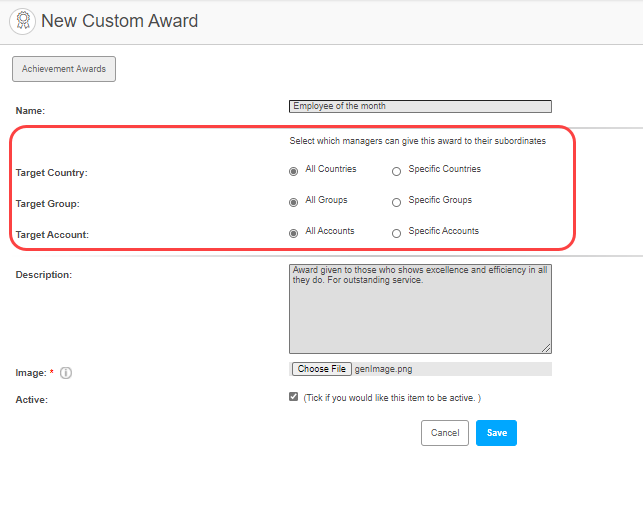Choose the Specific Countries option

(x=397, y=171)
